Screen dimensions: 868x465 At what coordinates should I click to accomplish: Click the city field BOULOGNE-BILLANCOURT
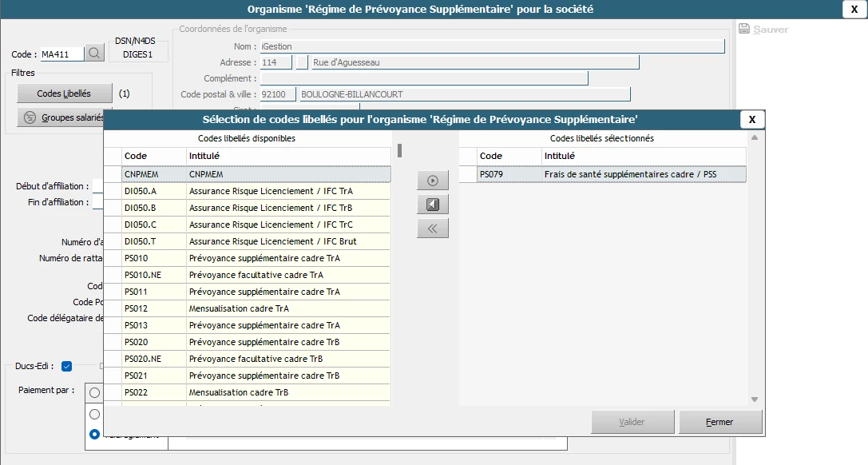(465, 94)
